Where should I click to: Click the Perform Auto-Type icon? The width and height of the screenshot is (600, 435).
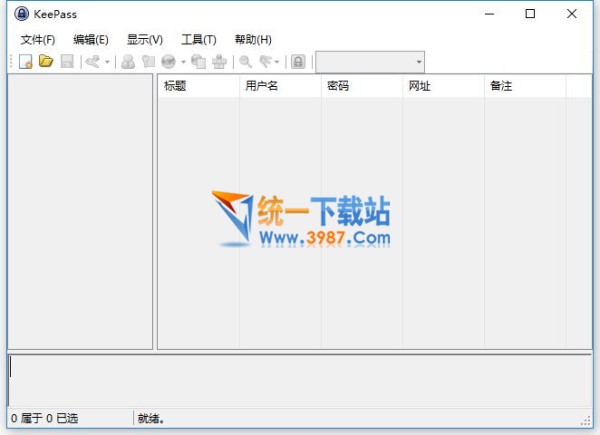tap(219, 61)
